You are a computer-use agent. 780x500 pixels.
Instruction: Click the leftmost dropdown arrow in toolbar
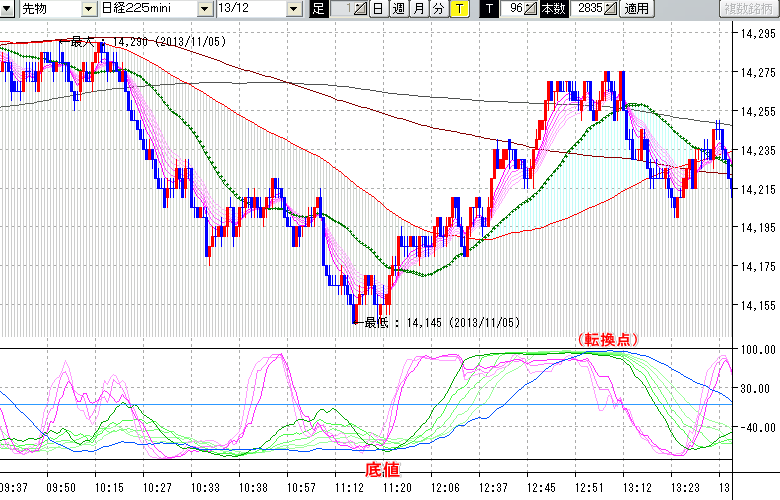pyautogui.click(x=7, y=9)
